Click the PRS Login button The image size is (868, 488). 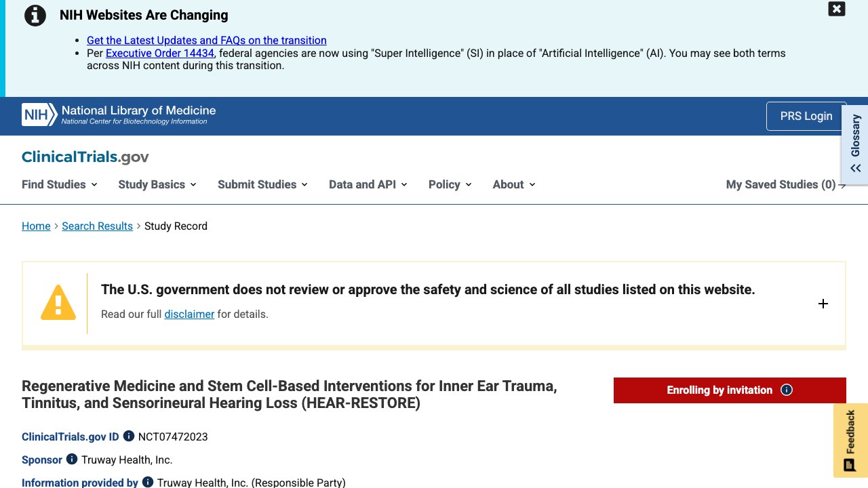coord(806,116)
